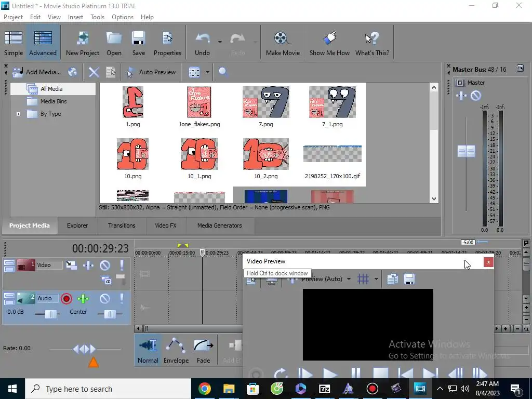Screen dimensions: 532x399
Task: Create a New Project from toolbar
Action: pos(83,43)
